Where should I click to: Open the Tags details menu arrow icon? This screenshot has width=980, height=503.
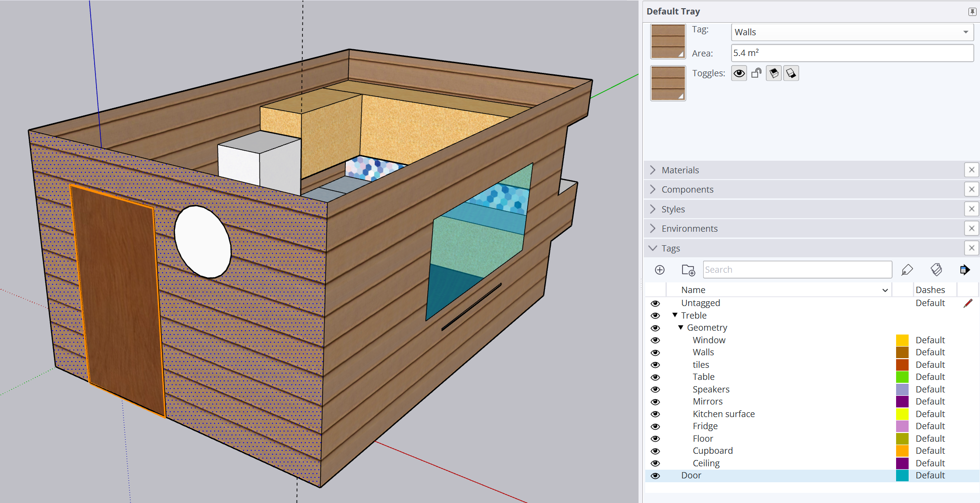(x=965, y=270)
